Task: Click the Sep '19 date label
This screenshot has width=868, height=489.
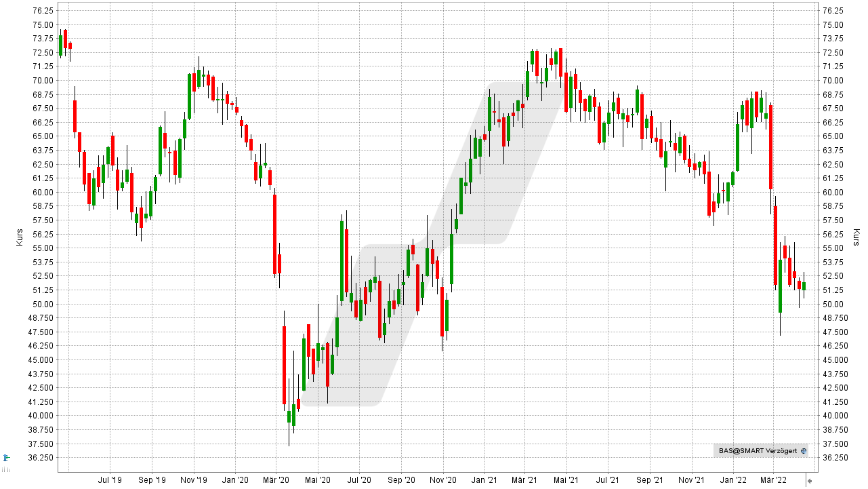Action: 151,480
